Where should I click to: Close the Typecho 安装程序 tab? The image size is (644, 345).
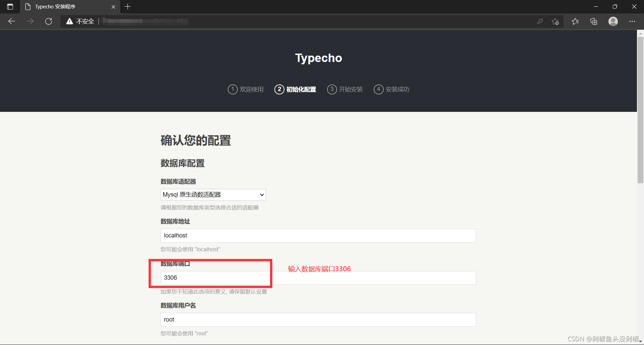point(113,7)
